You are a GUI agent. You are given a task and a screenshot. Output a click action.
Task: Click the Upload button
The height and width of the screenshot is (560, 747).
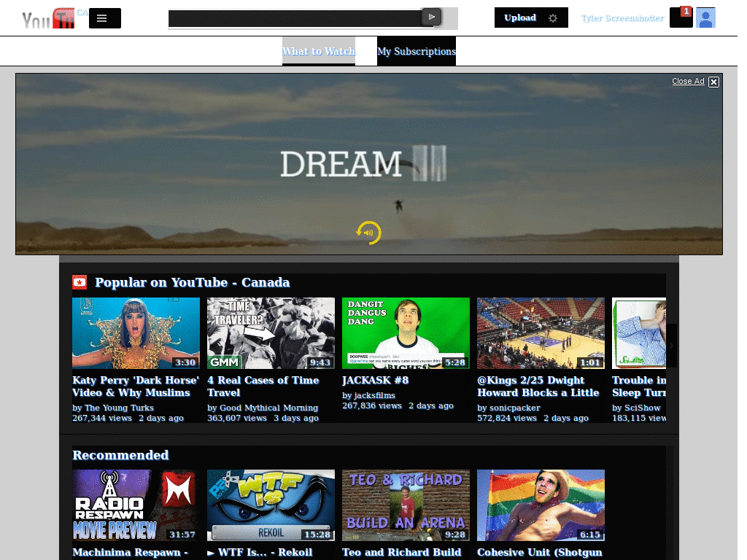pyautogui.click(x=520, y=17)
